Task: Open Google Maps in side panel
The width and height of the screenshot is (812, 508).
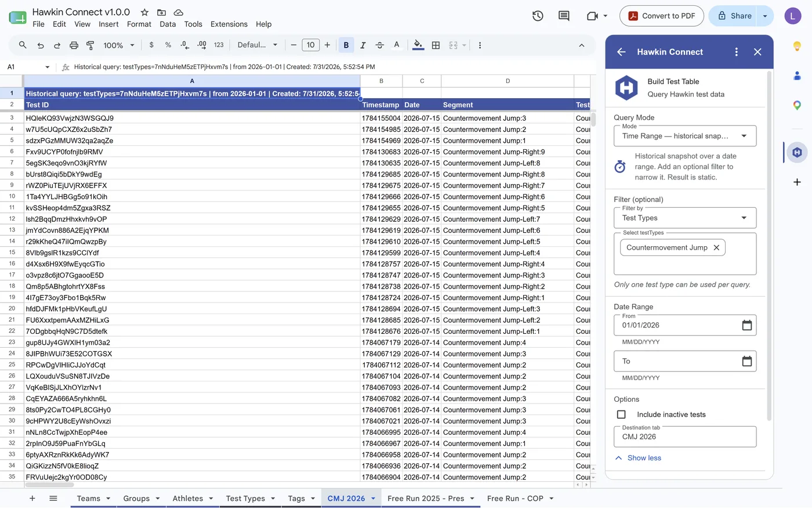Action: click(797, 105)
